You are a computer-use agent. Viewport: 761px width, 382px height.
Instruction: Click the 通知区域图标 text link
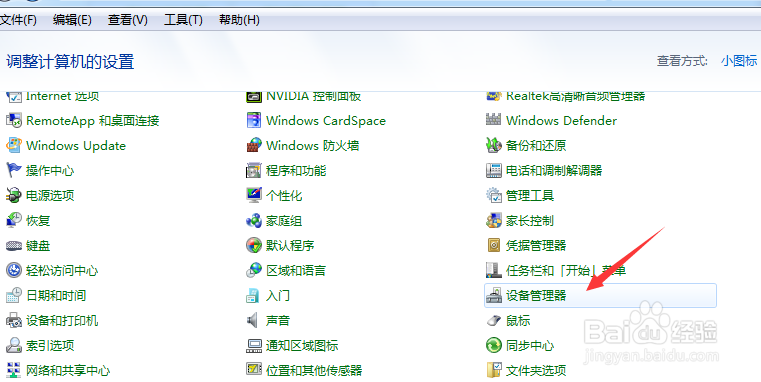(302, 346)
